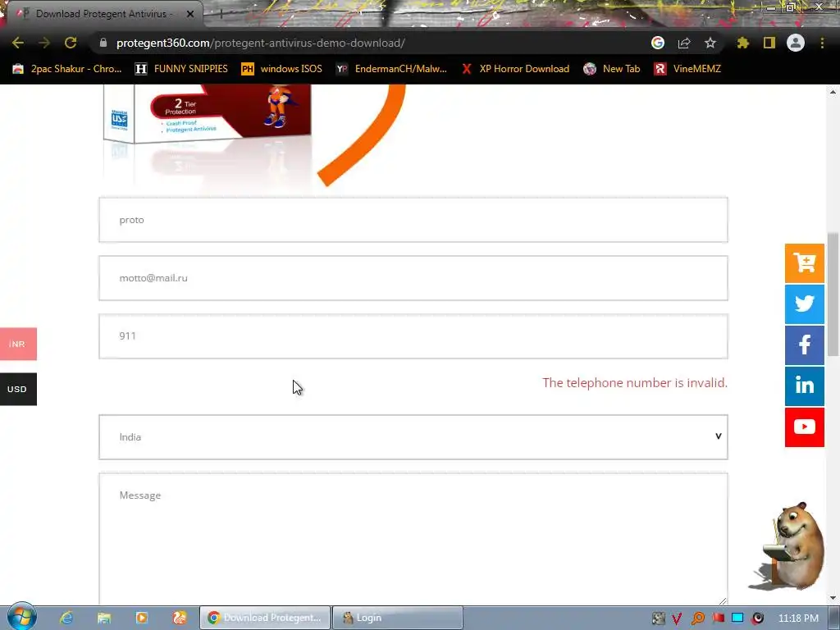Open the media player taskbar icon

click(x=141, y=618)
